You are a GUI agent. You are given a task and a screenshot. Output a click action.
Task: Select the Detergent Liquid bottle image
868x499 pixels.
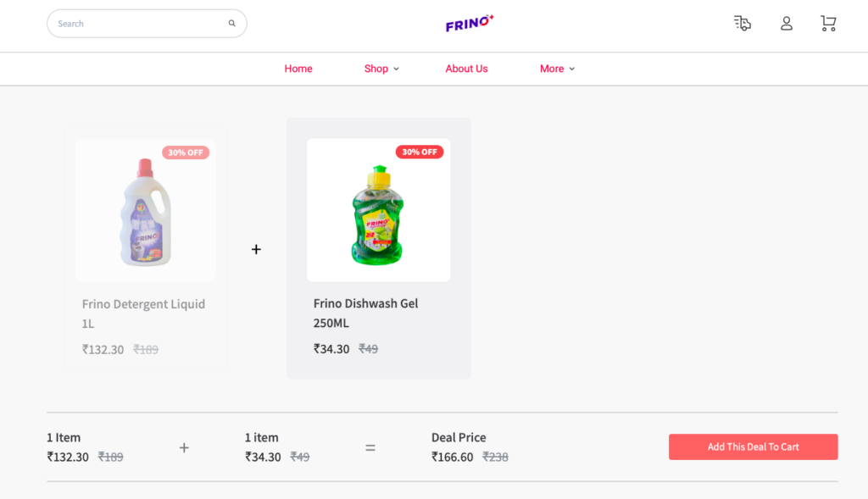(x=146, y=212)
